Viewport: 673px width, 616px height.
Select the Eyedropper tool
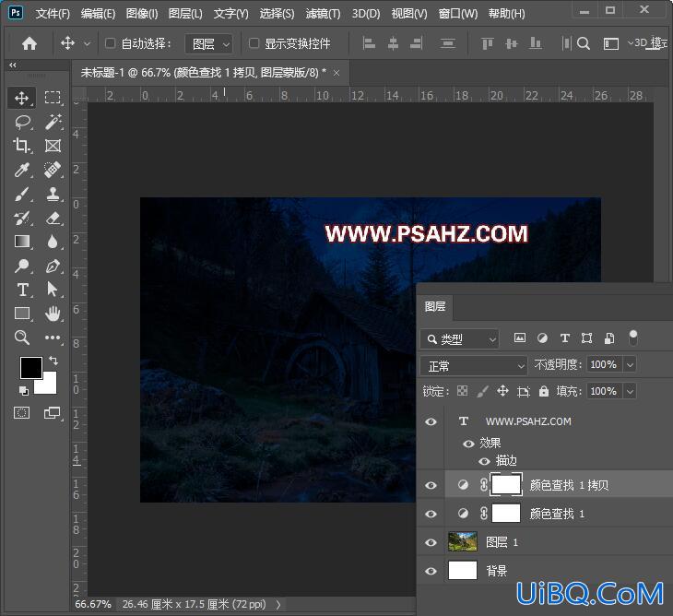click(21, 170)
